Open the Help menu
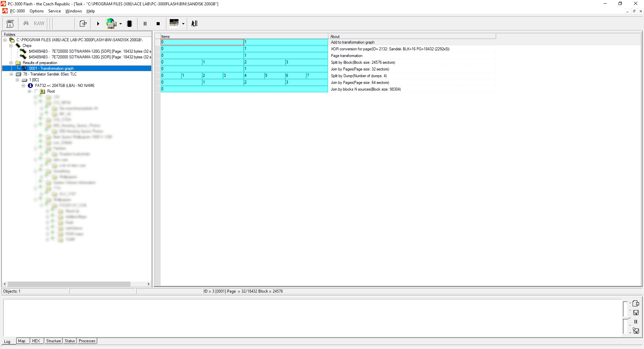 (x=91, y=11)
